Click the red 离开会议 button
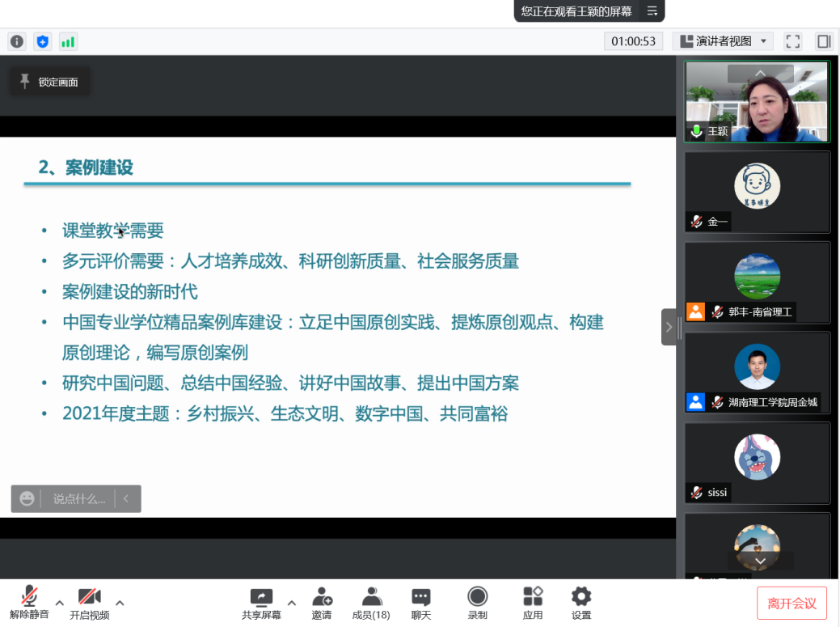The width and height of the screenshot is (840, 627). pos(791,604)
